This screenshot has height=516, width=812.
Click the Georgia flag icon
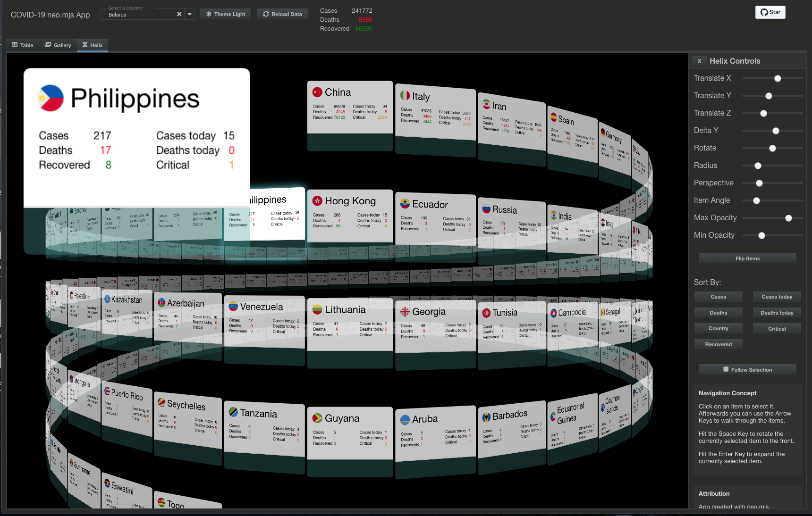click(405, 312)
